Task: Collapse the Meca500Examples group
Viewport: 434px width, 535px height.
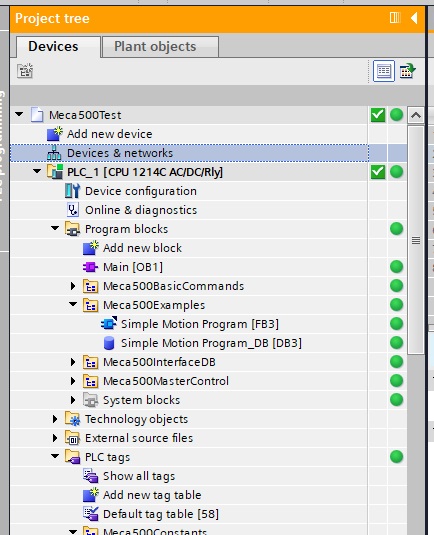Action: coord(73,304)
